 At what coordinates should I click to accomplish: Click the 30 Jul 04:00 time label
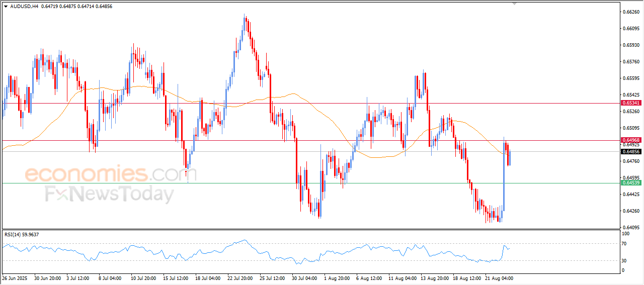304,277
